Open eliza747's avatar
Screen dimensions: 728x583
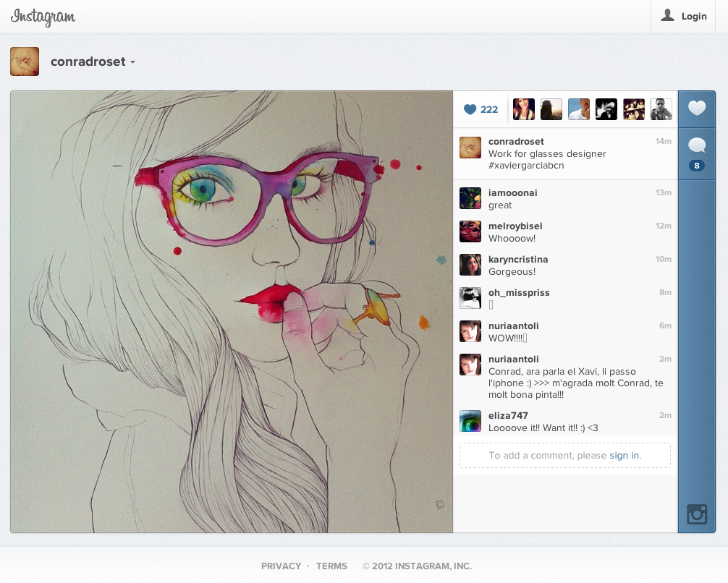click(470, 421)
